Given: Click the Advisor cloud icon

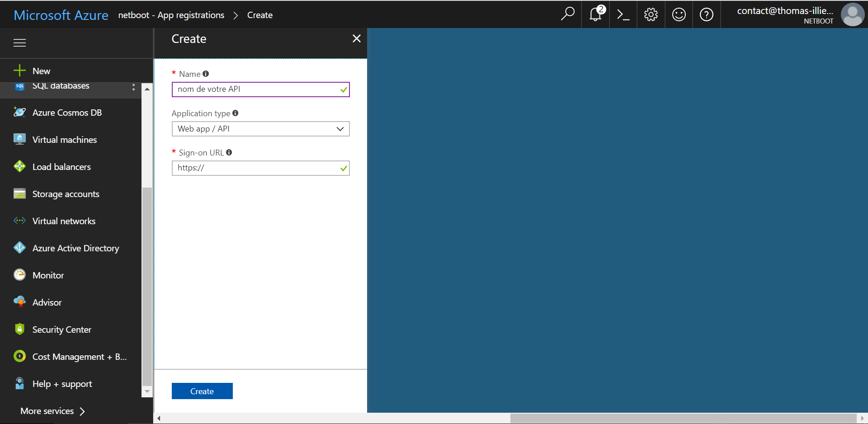Looking at the screenshot, I should pos(19,302).
